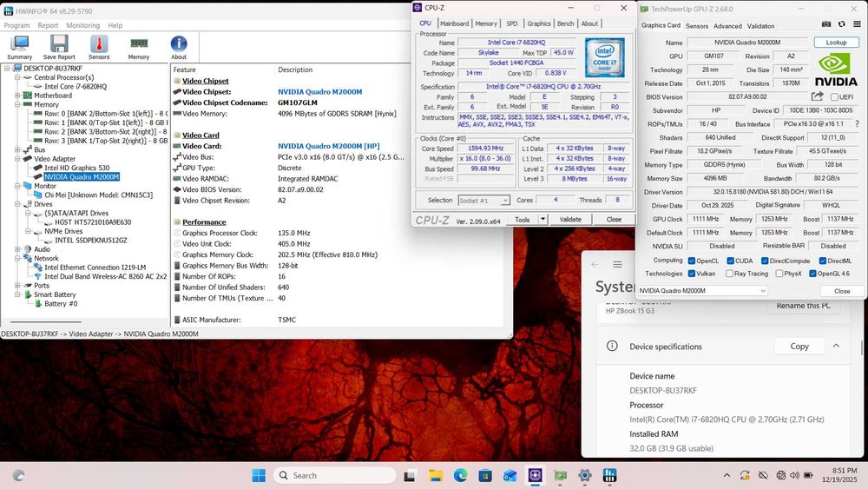The height and width of the screenshot is (489, 868).
Task: Click the Save Report floppy icon
Action: coord(59,43)
